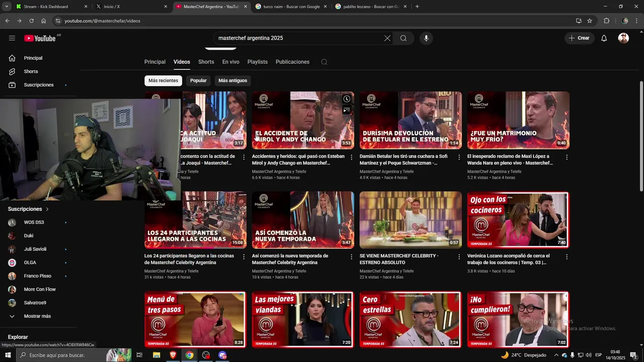Screen dimensions: 644x362
Task: Switch to the Principal channel tab
Action: click(x=155, y=62)
